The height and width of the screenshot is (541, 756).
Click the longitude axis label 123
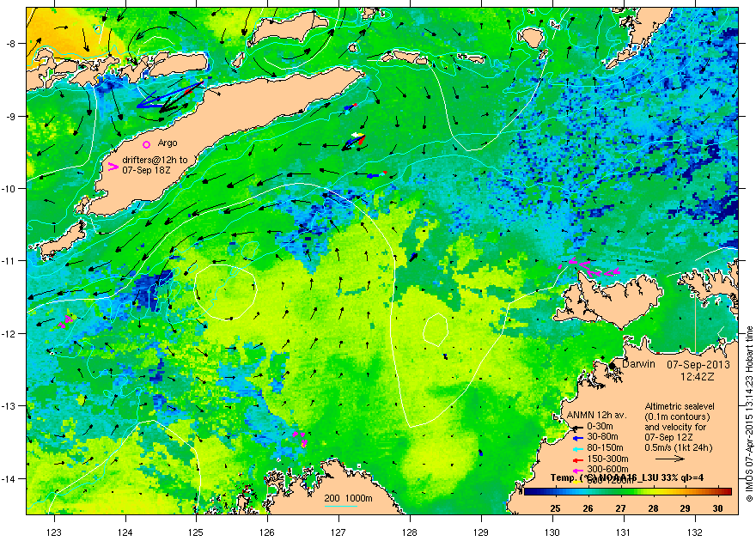[x=54, y=532]
